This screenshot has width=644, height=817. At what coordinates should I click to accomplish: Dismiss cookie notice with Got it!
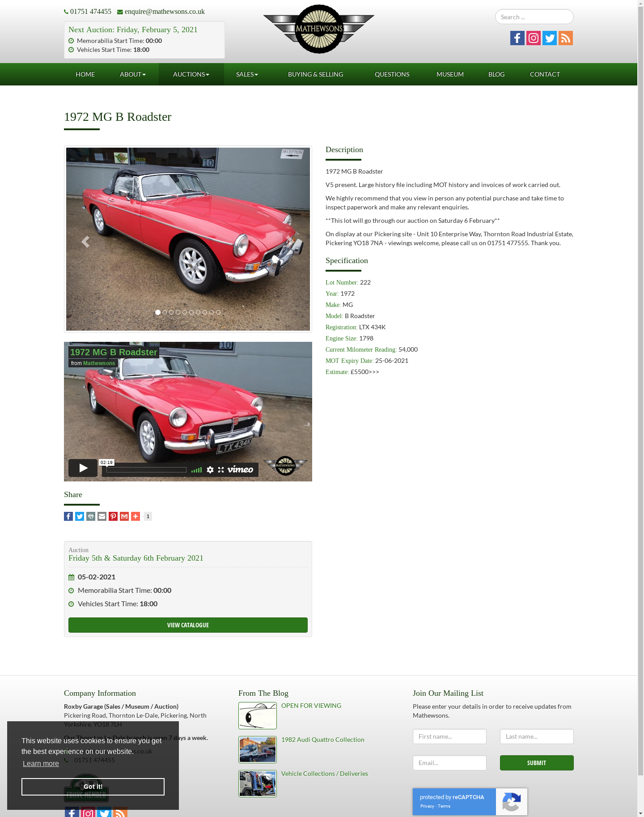pos(93,787)
